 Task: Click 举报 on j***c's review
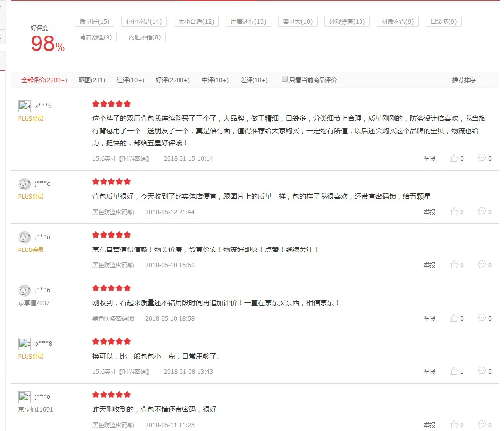point(430,212)
